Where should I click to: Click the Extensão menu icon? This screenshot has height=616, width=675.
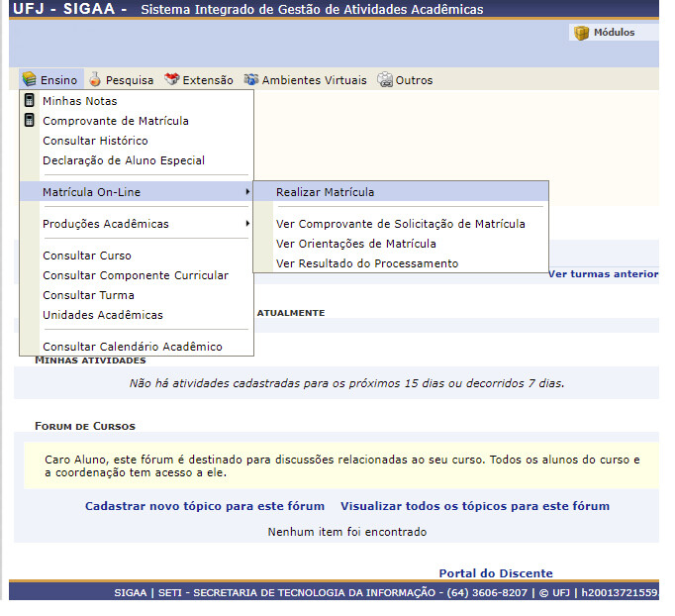click(x=172, y=80)
